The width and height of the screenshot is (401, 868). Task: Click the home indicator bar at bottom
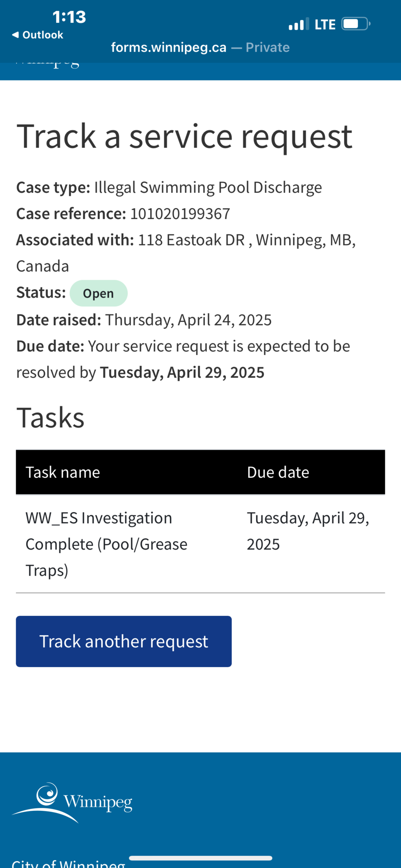pos(200,858)
